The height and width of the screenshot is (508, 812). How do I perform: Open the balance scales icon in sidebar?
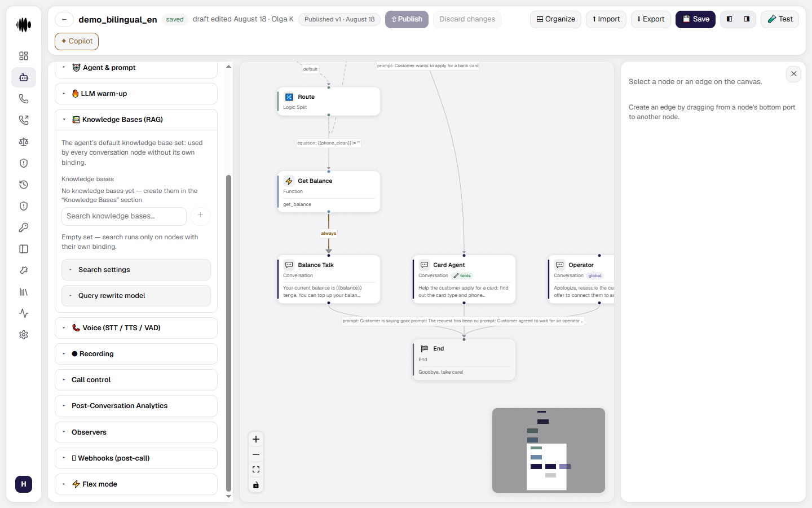tap(24, 142)
